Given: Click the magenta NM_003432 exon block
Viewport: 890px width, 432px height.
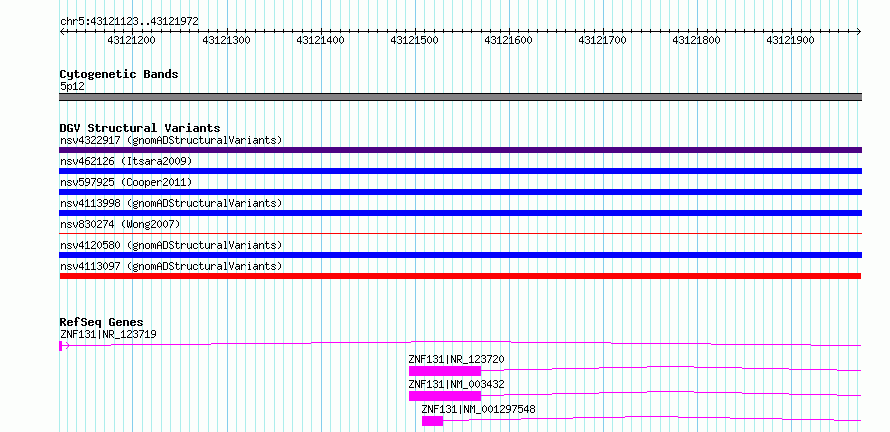Looking at the screenshot, I should click(445, 396).
